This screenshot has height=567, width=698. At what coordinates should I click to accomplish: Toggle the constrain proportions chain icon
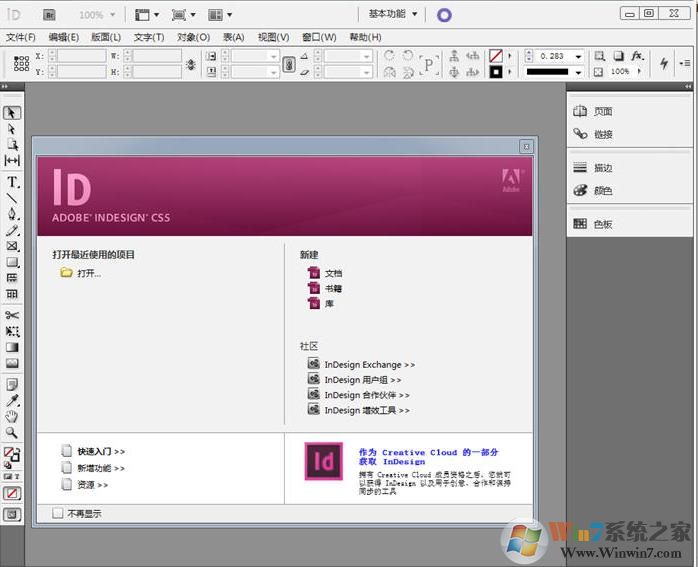point(289,64)
